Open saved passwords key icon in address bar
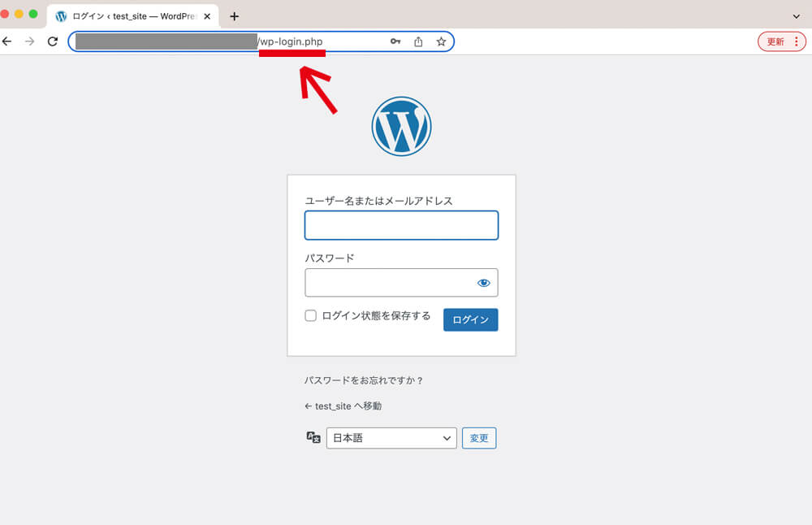812x525 pixels. (395, 41)
